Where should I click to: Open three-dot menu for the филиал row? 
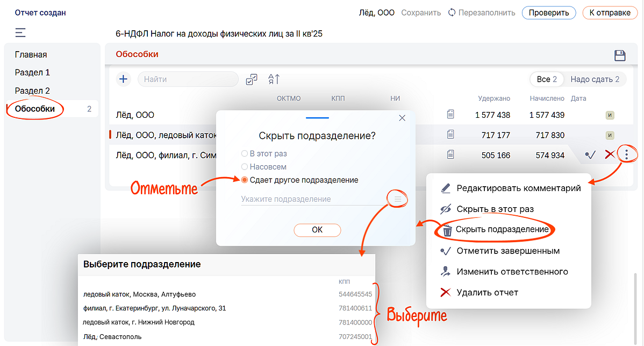[626, 154]
